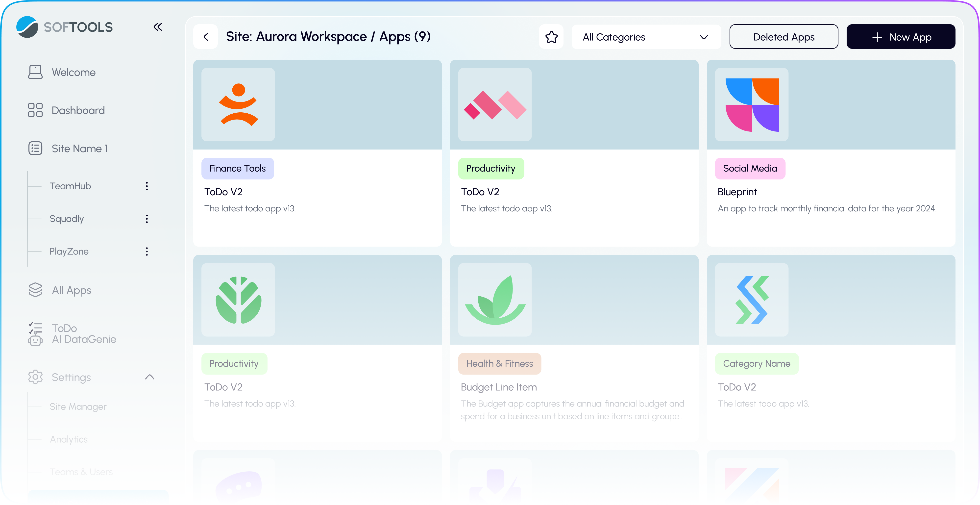Click the Category Name tag
This screenshot has height=505, width=980.
point(757,364)
